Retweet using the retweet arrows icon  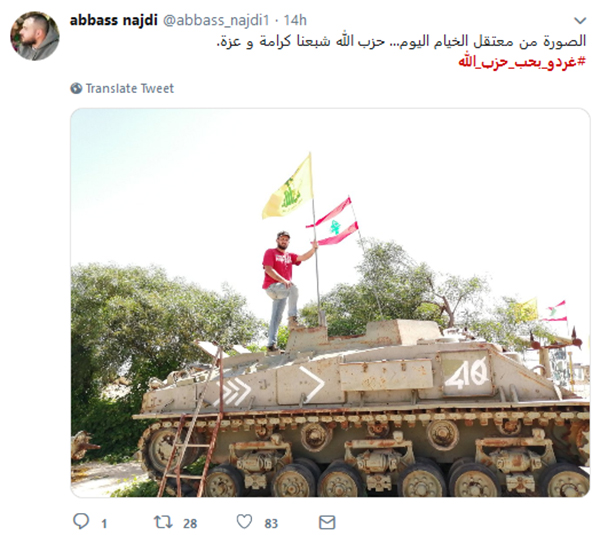click(x=163, y=522)
